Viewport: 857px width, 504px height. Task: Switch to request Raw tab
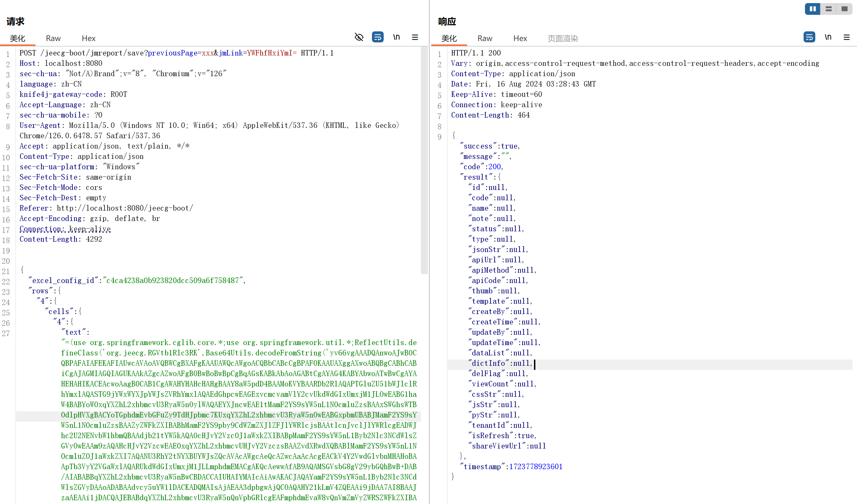53,38
